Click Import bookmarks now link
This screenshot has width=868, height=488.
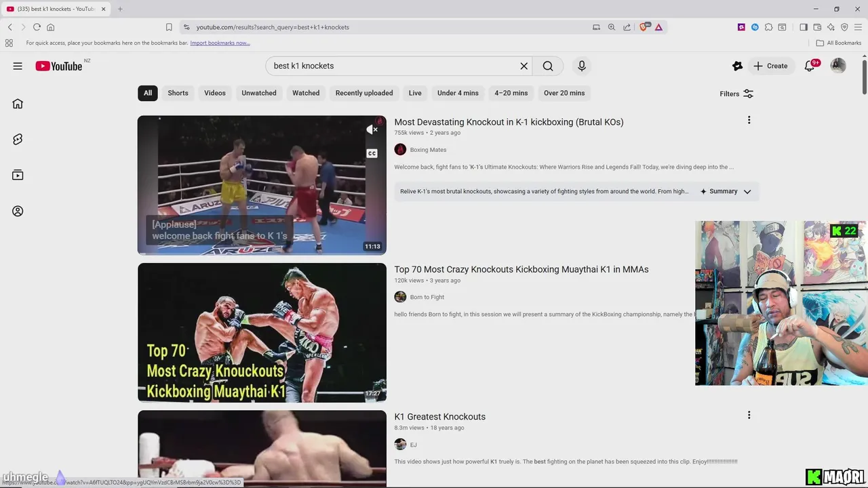point(220,43)
